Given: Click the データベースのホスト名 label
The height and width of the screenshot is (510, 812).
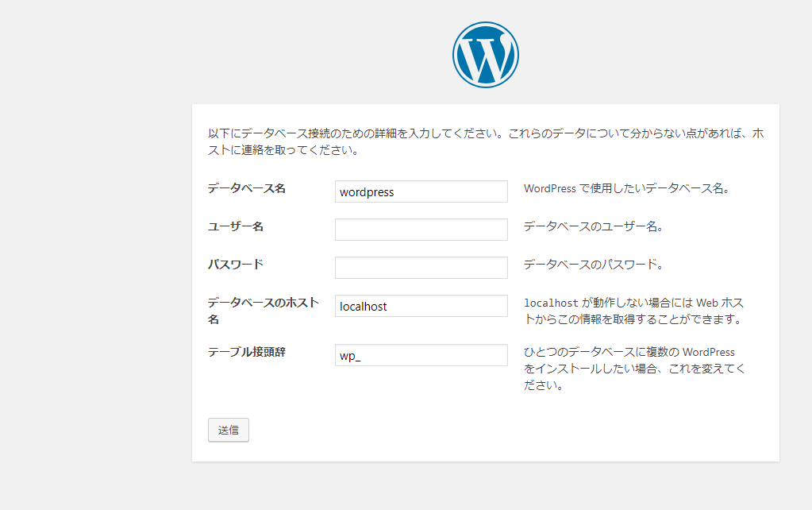Looking at the screenshot, I should (263, 303).
